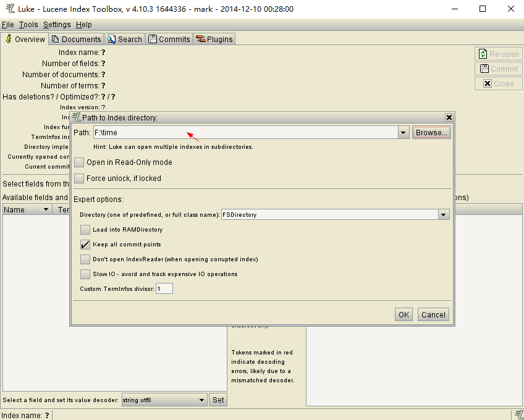Maximize the Luke window
The width and height of the screenshot is (524, 420).
tap(483, 9)
